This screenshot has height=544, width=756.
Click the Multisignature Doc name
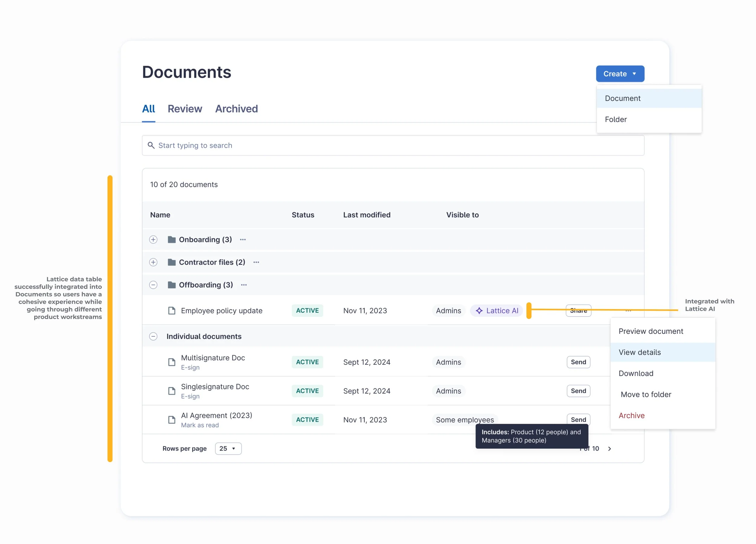point(213,358)
